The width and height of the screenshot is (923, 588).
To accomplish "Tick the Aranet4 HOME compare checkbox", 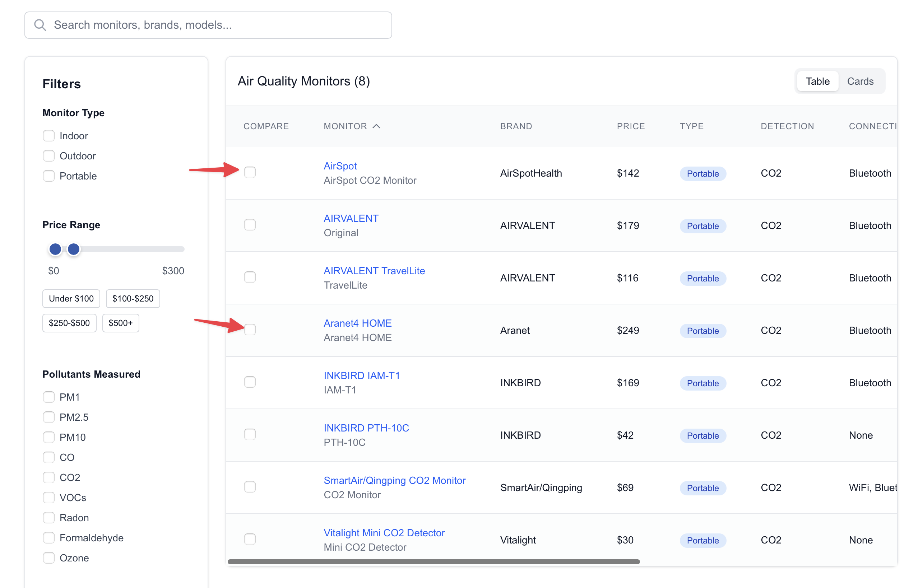I will (250, 330).
